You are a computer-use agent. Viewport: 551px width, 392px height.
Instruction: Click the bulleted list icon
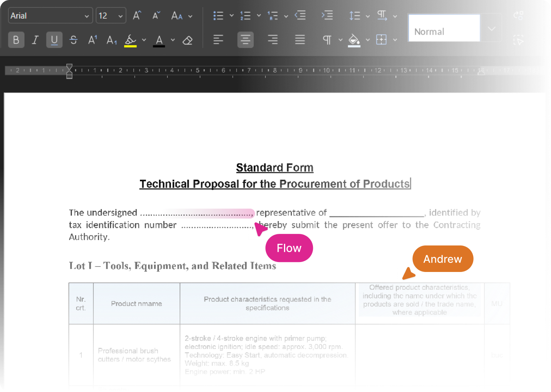tap(218, 16)
